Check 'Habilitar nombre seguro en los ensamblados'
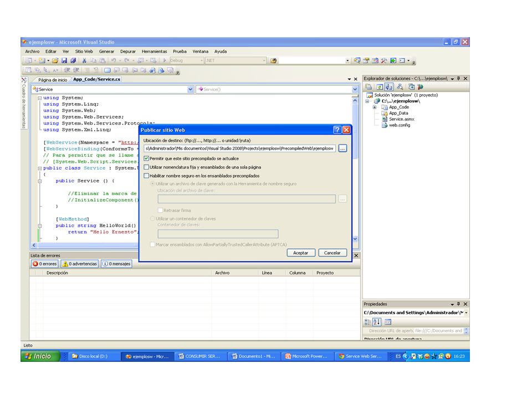Viewport: 532px width, 399px height. point(146,176)
